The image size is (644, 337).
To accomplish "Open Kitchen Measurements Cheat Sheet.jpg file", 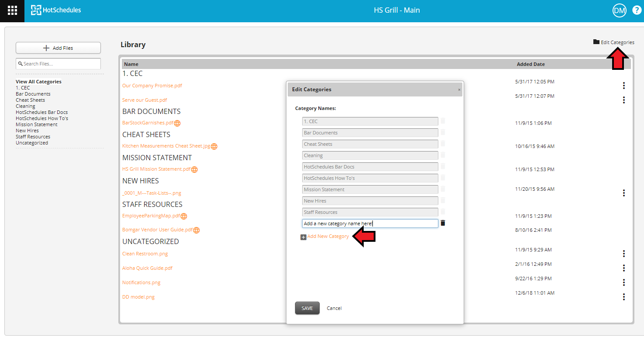I will 166,146.
